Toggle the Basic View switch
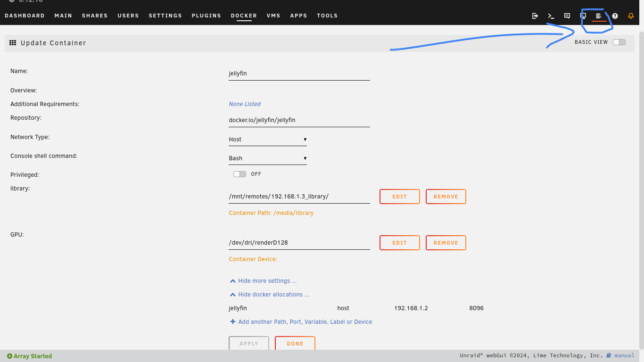Screen dimensions: 644x362 619,42
